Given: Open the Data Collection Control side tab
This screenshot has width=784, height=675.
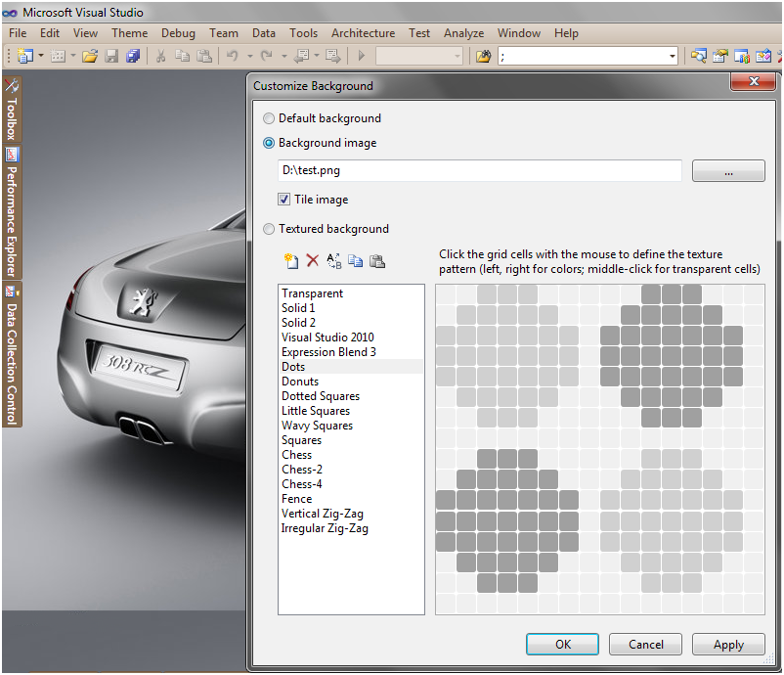Looking at the screenshot, I should click(x=12, y=355).
